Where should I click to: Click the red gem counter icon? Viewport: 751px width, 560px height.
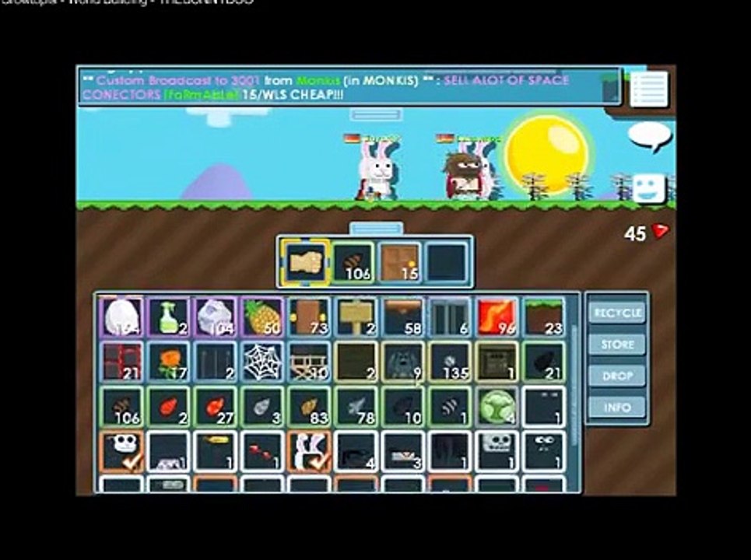[660, 232]
